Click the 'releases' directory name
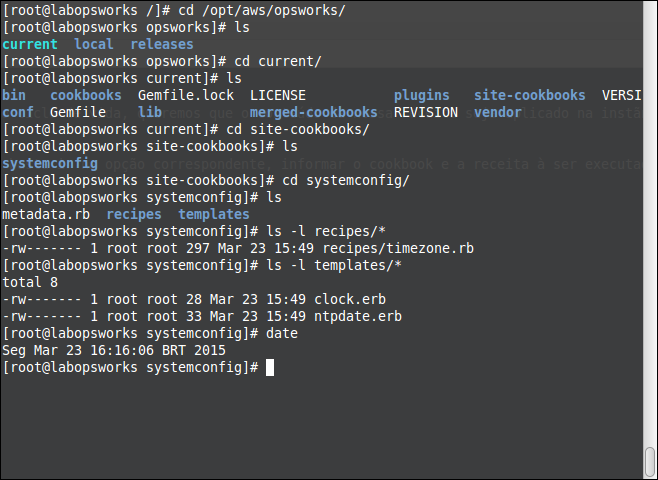 162,44
